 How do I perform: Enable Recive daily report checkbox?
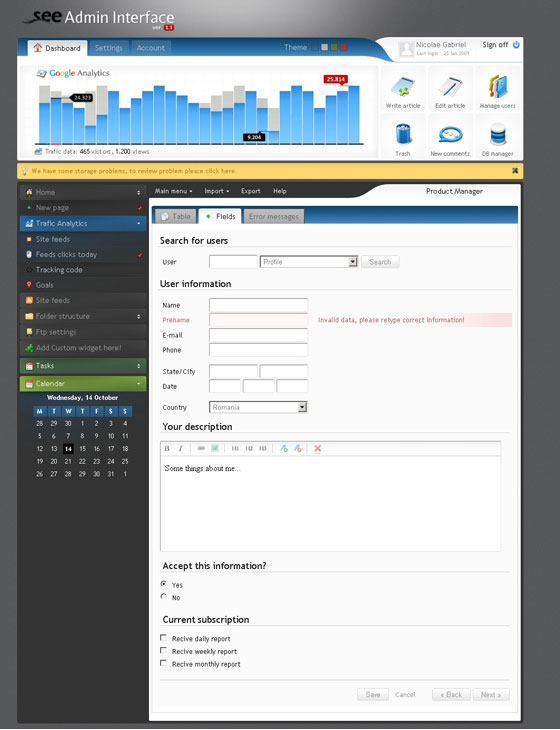pyautogui.click(x=163, y=638)
